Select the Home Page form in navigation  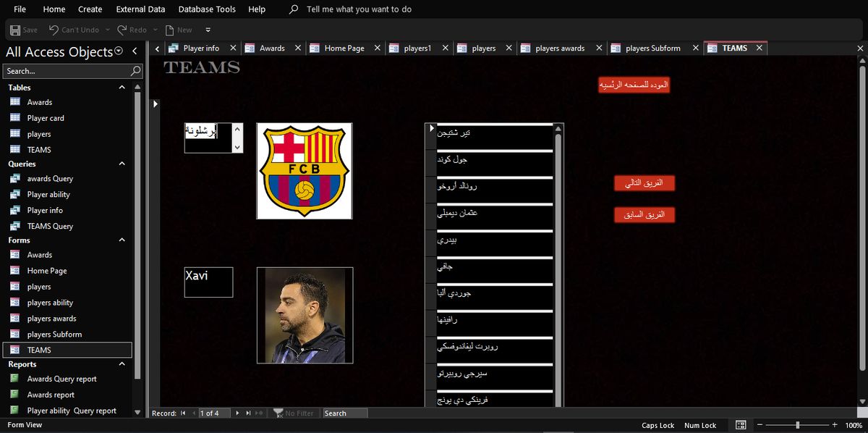tap(68, 271)
